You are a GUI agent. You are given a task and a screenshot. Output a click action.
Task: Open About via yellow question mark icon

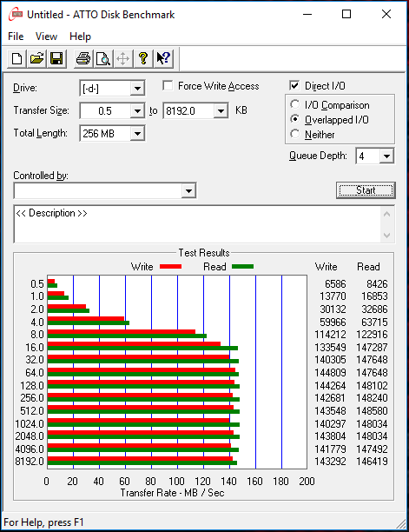143,59
